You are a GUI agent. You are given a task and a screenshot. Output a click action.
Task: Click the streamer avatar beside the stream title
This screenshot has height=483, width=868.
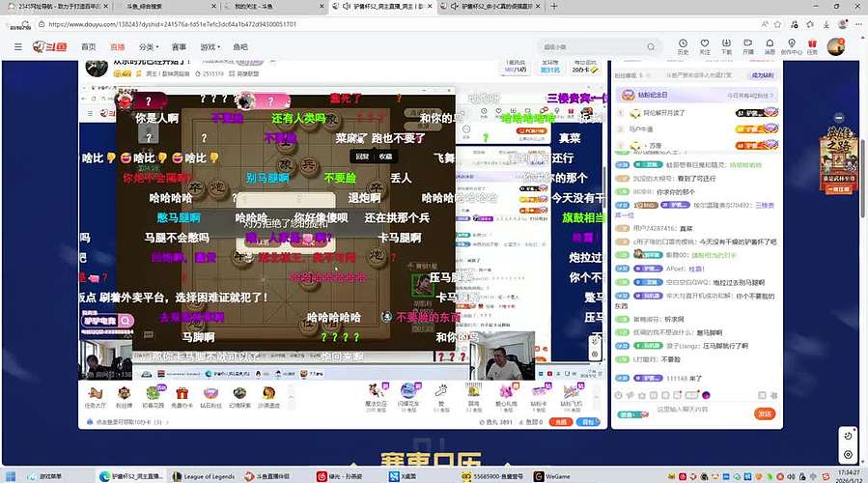pos(97,68)
